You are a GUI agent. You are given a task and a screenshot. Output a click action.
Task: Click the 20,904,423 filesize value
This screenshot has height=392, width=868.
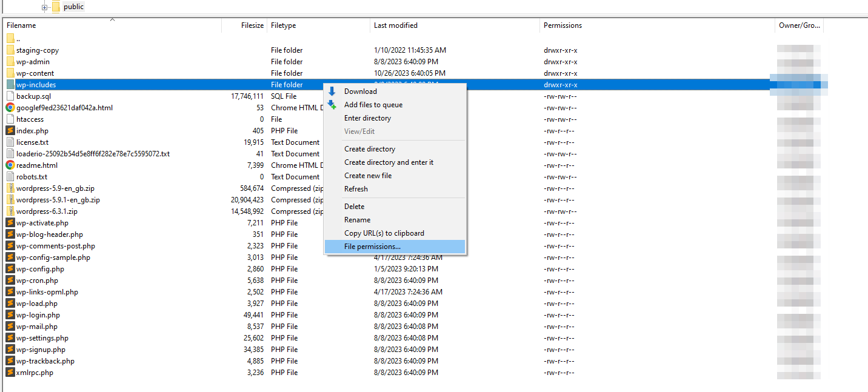[x=247, y=200]
